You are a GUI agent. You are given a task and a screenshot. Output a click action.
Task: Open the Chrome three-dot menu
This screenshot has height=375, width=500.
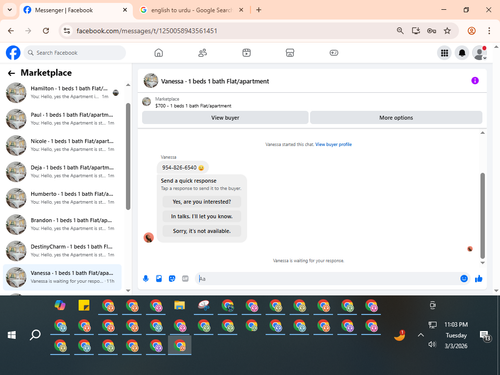click(x=489, y=31)
